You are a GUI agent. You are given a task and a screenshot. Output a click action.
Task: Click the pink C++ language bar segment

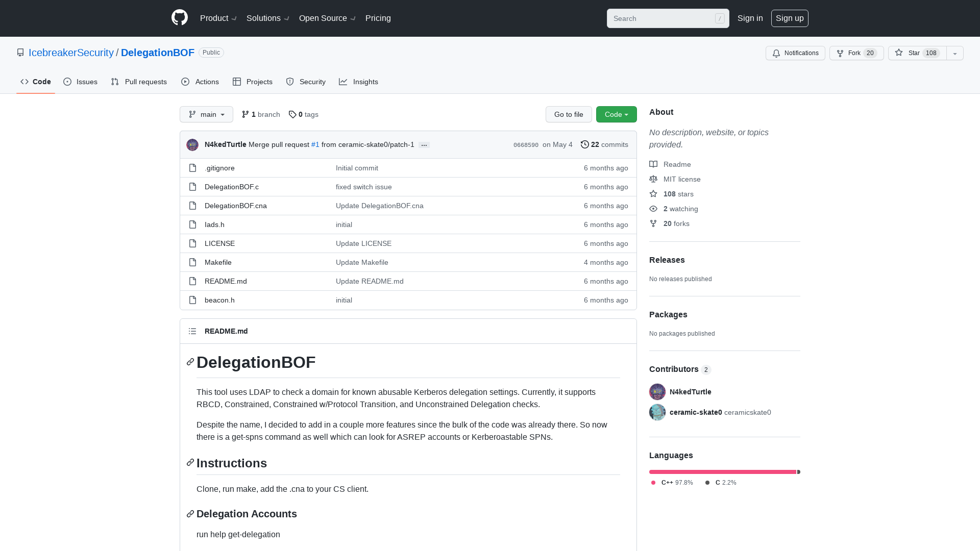tap(723, 472)
